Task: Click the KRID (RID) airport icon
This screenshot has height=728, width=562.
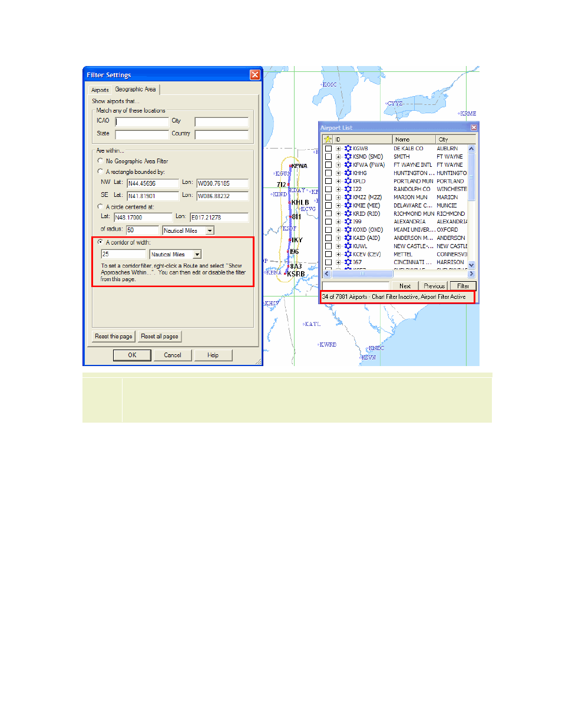Action: 348,213
